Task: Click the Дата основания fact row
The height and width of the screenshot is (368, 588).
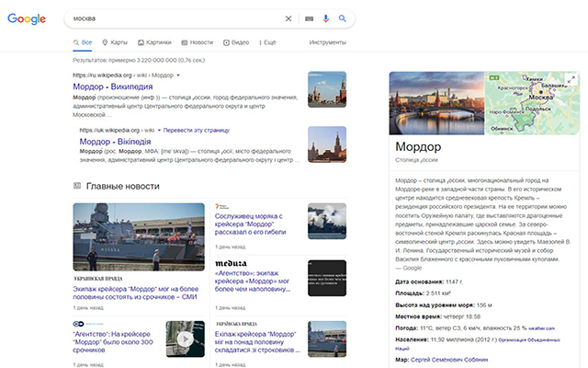Action: (x=429, y=282)
